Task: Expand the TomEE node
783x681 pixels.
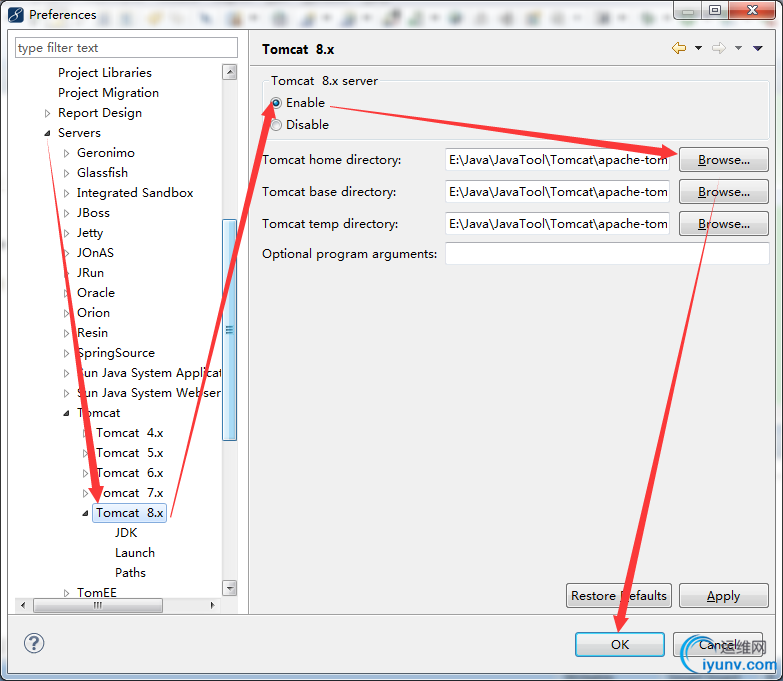Action: [66, 593]
